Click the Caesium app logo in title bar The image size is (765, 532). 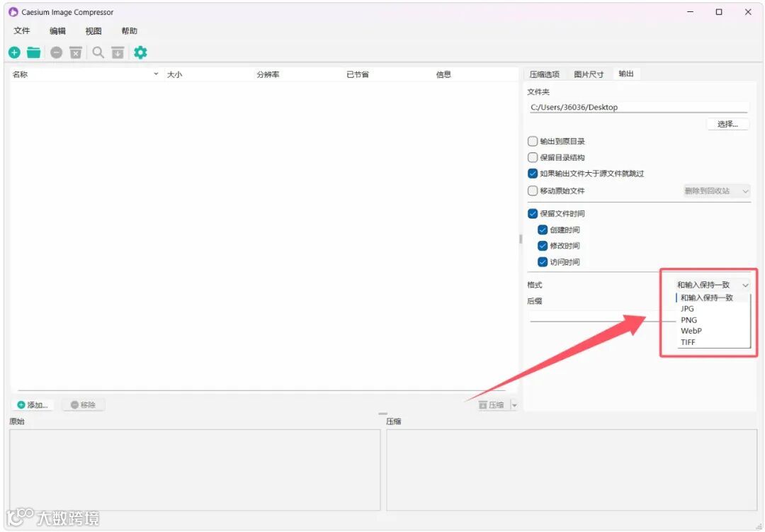(x=13, y=12)
